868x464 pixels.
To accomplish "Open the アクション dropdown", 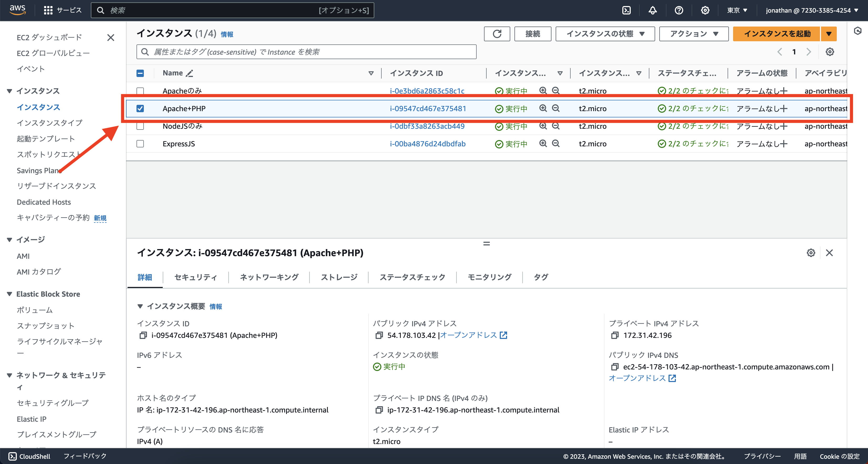I will [x=693, y=34].
